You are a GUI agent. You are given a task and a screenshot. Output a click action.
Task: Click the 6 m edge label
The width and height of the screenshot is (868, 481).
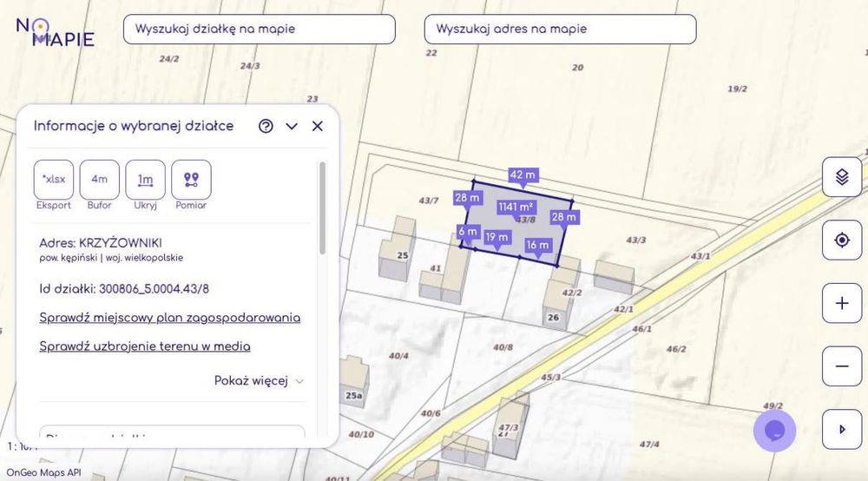(468, 232)
